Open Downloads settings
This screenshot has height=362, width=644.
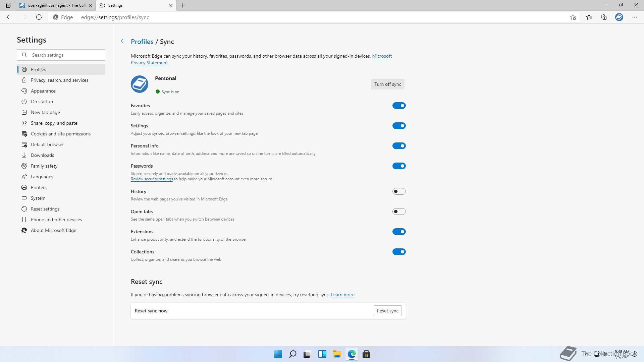(61, 155)
